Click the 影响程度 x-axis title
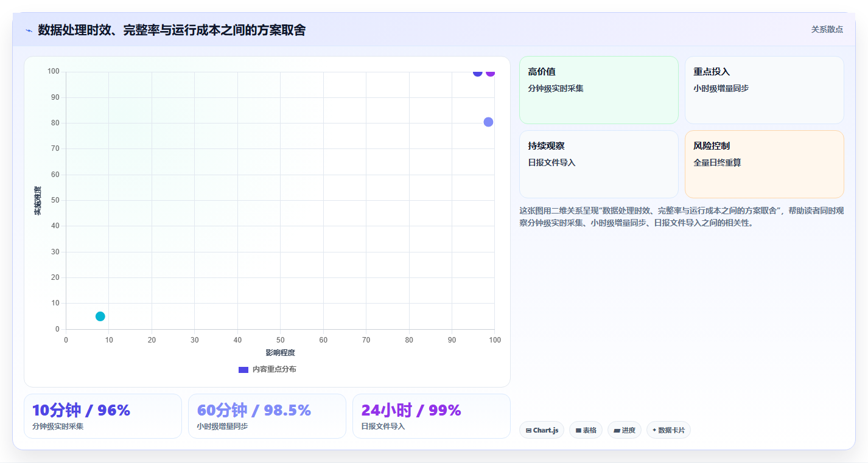The width and height of the screenshot is (868, 463). point(280,353)
